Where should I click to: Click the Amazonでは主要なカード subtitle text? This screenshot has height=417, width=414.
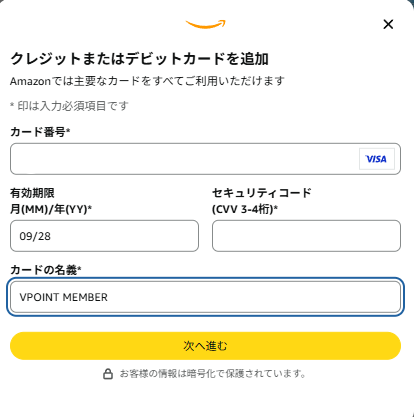(x=147, y=81)
